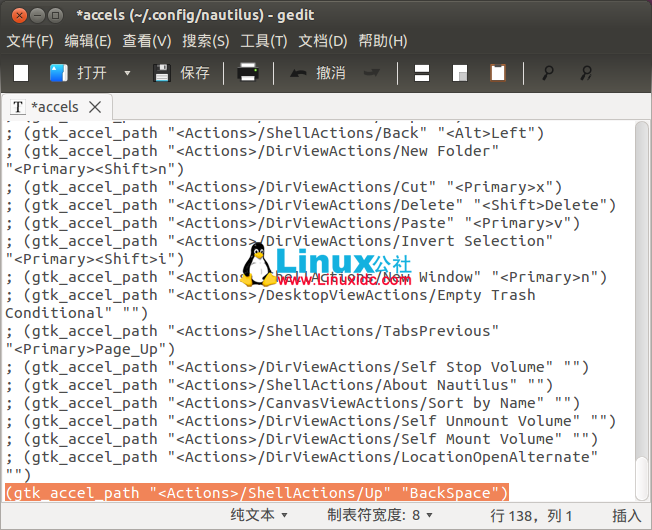Click the 保存 button label
This screenshot has height=530, width=652.
pos(195,73)
